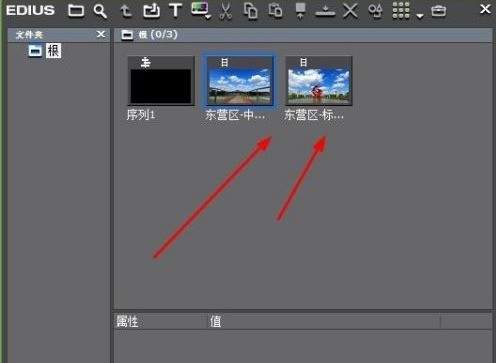Open the Title creator T icon
Viewport: 496px width, 363px height.
175,10
